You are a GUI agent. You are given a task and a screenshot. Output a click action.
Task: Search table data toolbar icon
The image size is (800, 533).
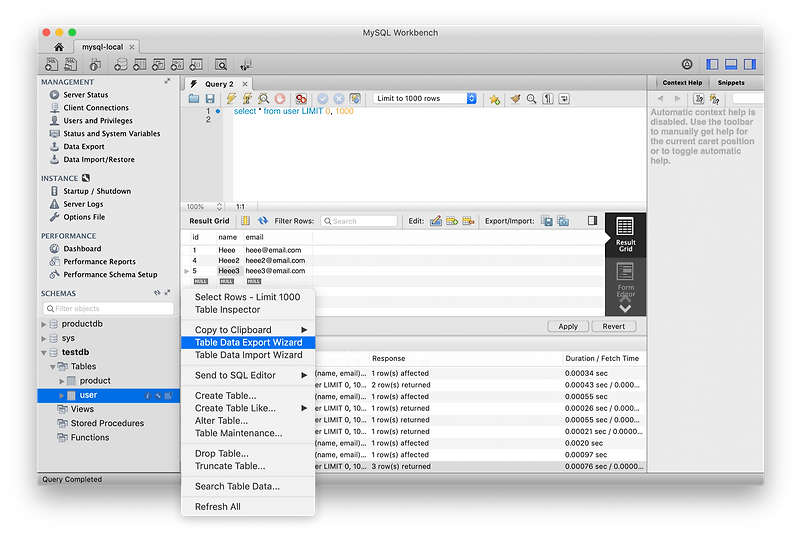coord(221,65)
